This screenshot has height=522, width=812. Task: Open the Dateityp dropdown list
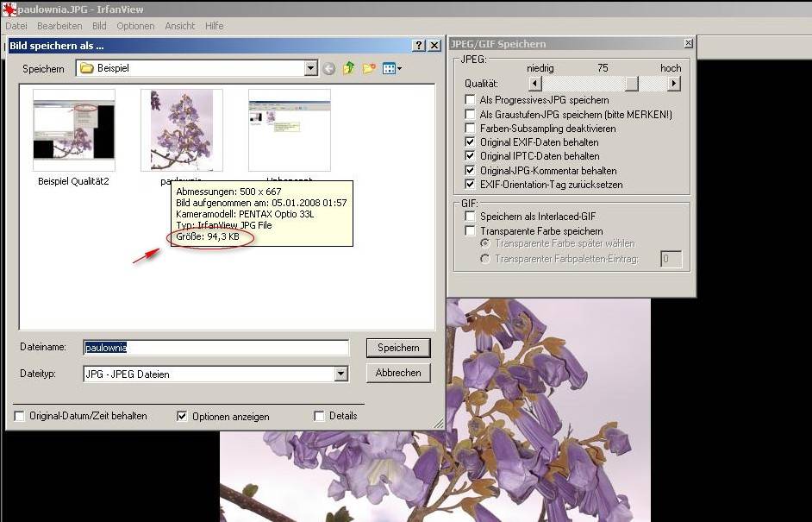341,374
